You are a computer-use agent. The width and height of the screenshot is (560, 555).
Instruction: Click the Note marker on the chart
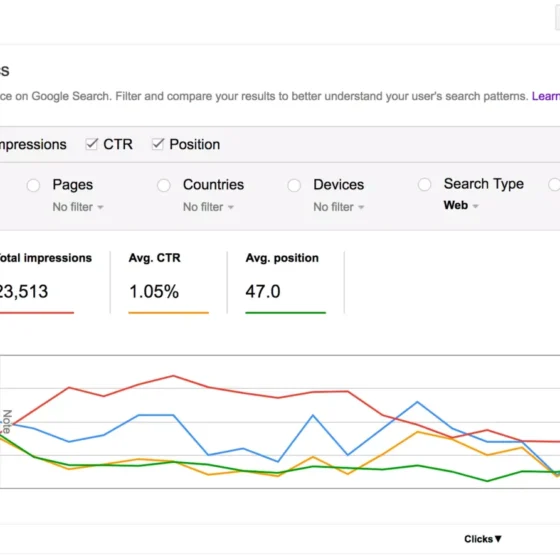coord(7,421)
